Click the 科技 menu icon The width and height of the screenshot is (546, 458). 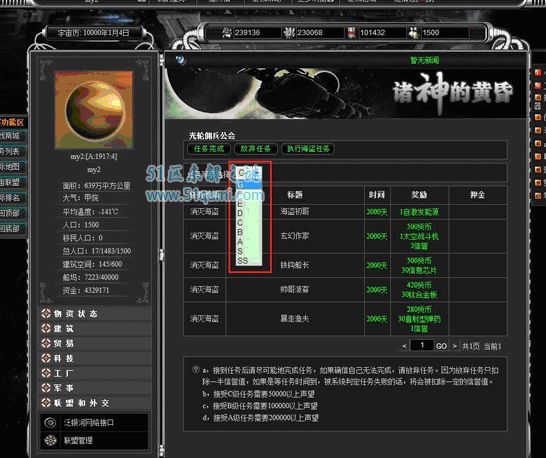coord(46,358)
